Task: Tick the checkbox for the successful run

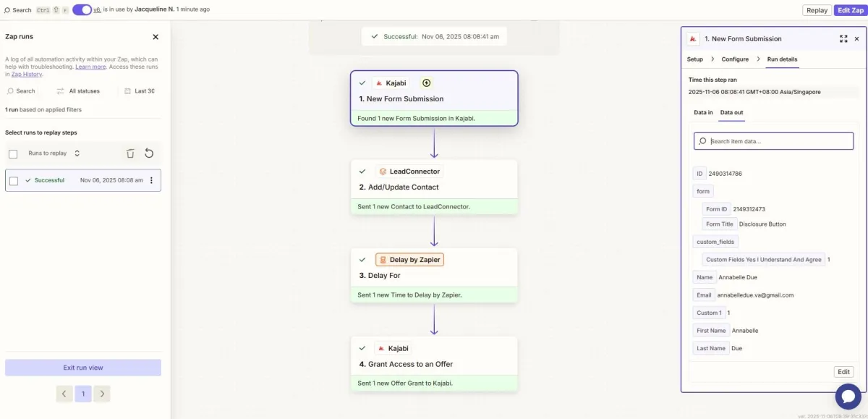Action: (13, 181)
